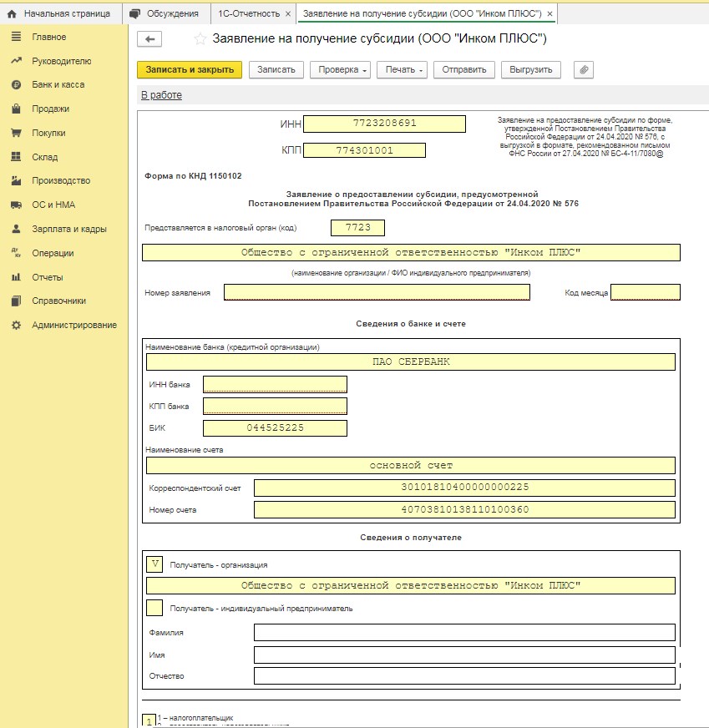Click the Номер заявления input field
Viewport: 709px width, 728px height.
(377, 292)
